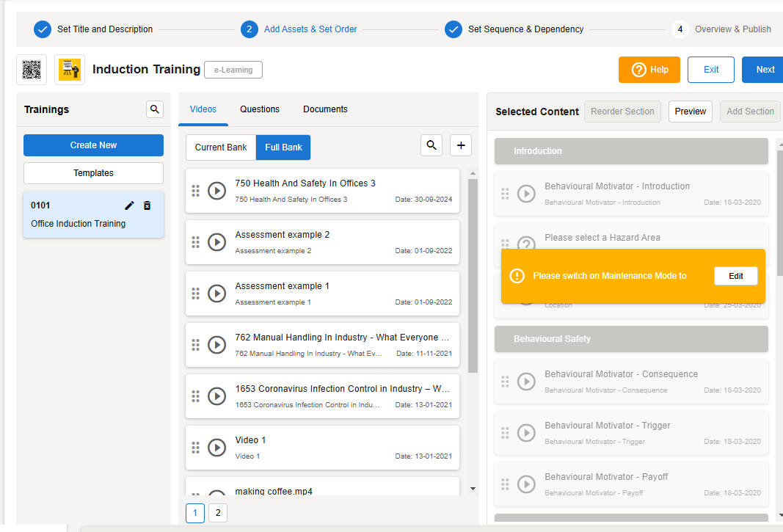Click the QR code icon

[x=32, y=70]
